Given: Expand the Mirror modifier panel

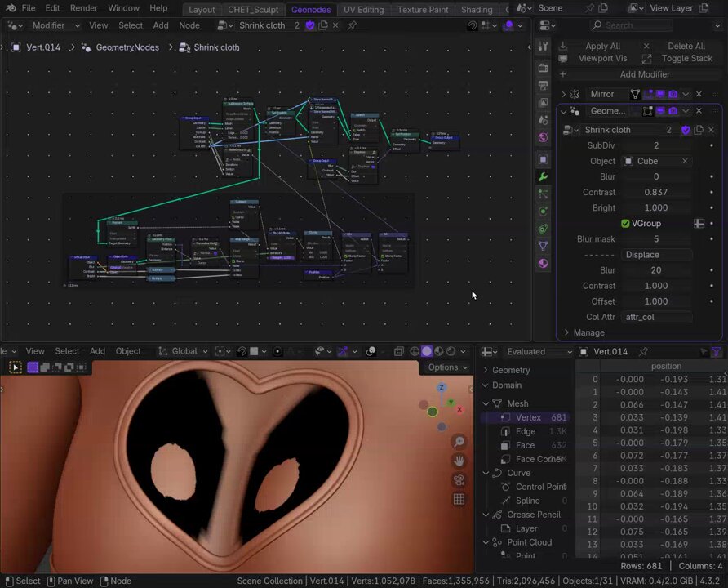Looking at the screenshot, I should (x=563, y=94).
